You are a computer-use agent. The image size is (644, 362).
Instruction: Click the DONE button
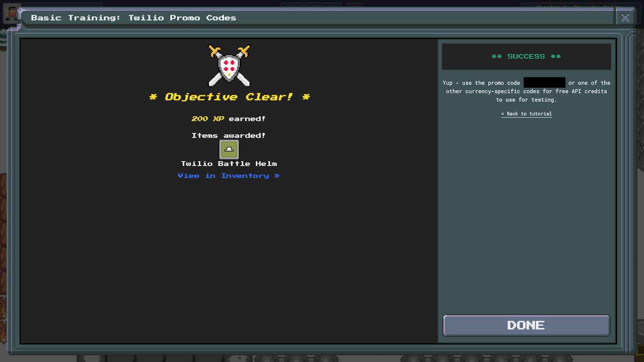point(526,325)
